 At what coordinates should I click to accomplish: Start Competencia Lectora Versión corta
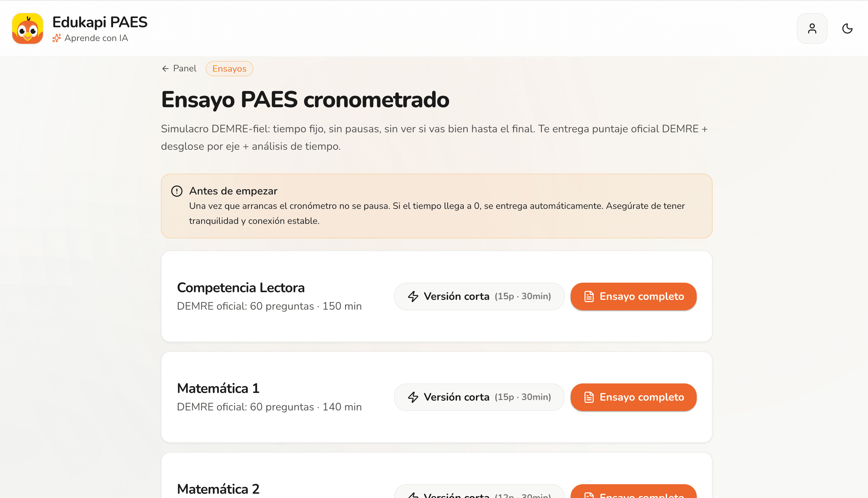(x=479, y=296)
